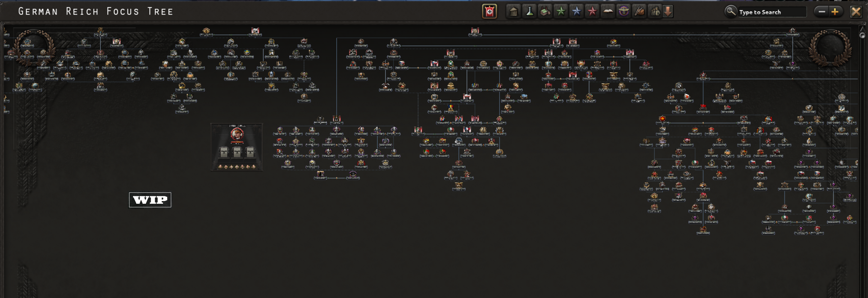Viewport: 868px width, 298px height.
Task: Click the vertical scrollbar handle at right
Action: pyautogui.click(x=862, y=35)
